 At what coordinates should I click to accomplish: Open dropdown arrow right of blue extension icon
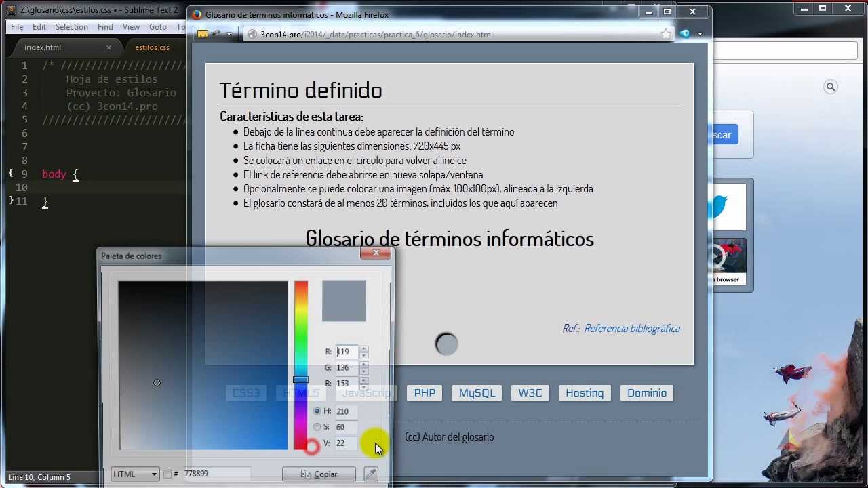pos(700,34)
